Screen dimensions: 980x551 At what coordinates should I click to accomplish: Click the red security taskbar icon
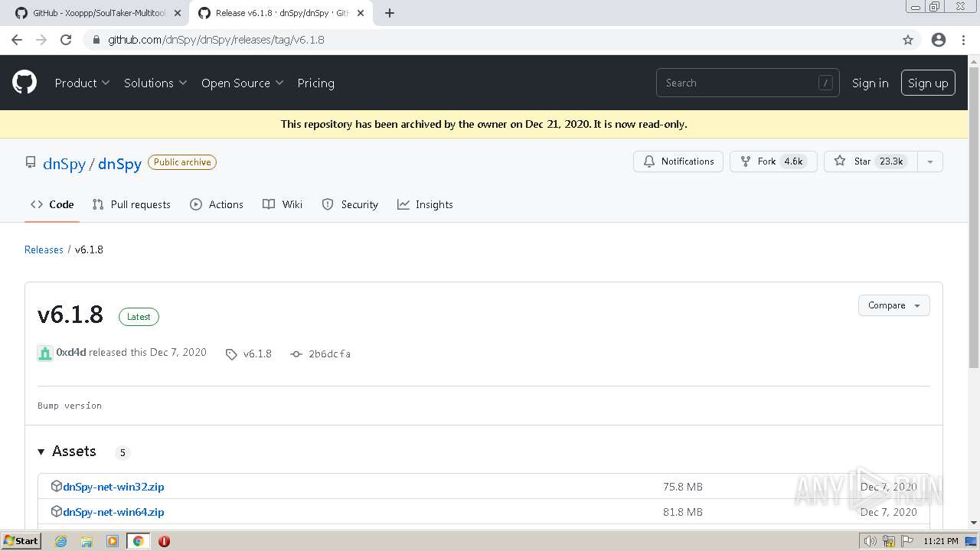164,541
